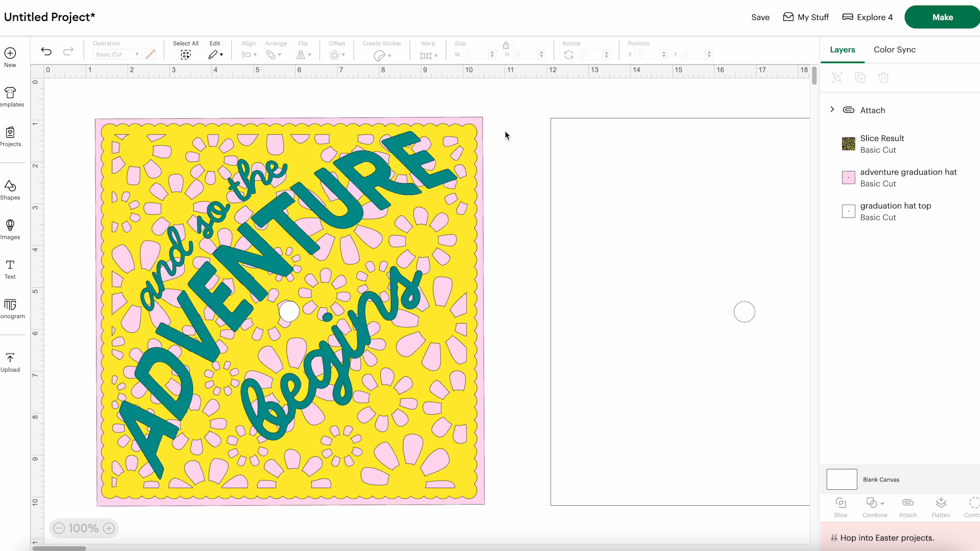Click the Hop into Easter projects banner
This screenshot has height=551, width=980.
pos(900,538)
